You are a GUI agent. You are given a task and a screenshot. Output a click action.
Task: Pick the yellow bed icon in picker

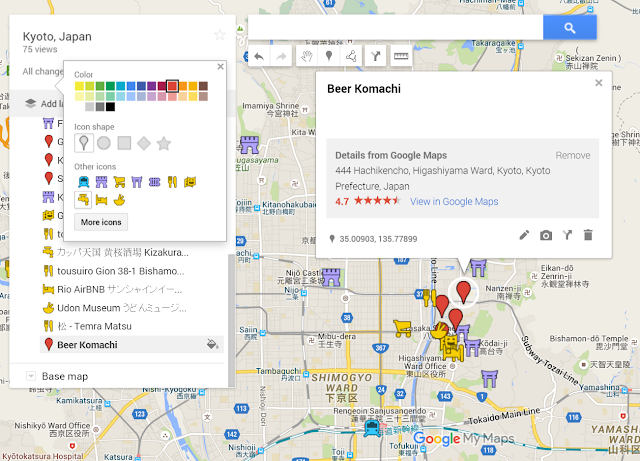pos(101,200)
